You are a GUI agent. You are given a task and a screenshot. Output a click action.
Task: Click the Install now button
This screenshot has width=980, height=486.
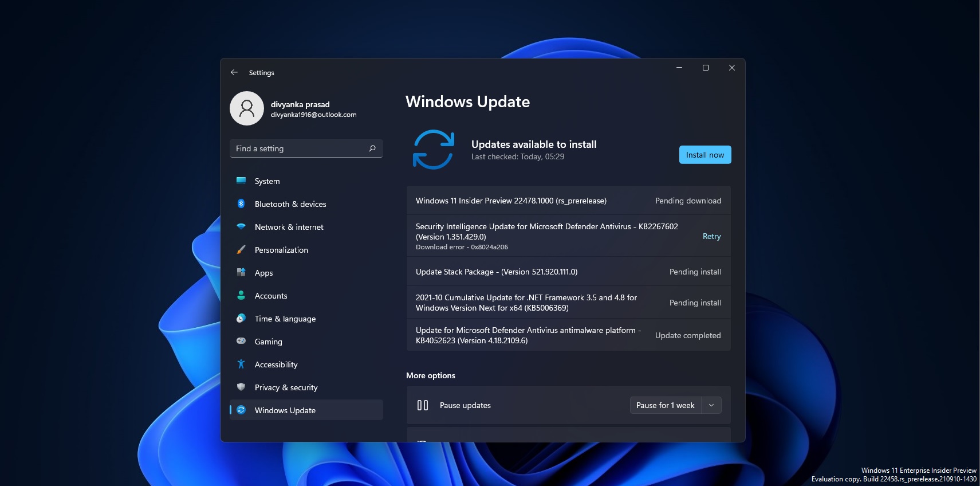(x=705, y=155)
